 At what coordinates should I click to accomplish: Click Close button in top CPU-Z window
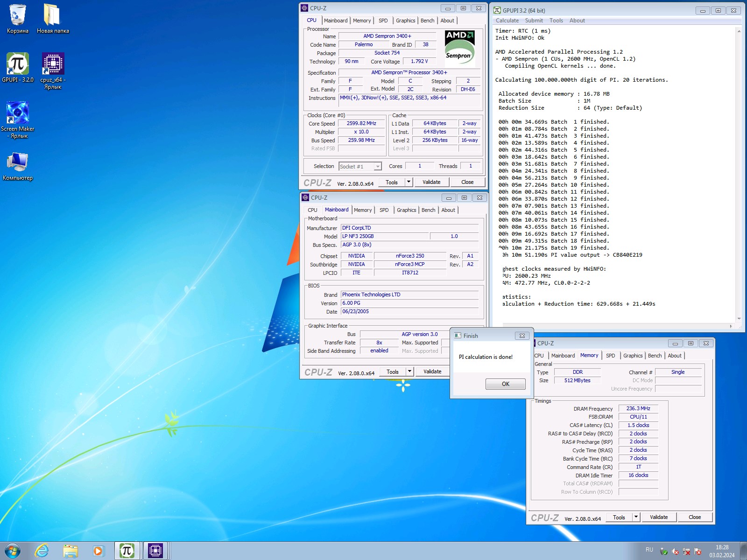pyautogui.click(x=467, y=182)
